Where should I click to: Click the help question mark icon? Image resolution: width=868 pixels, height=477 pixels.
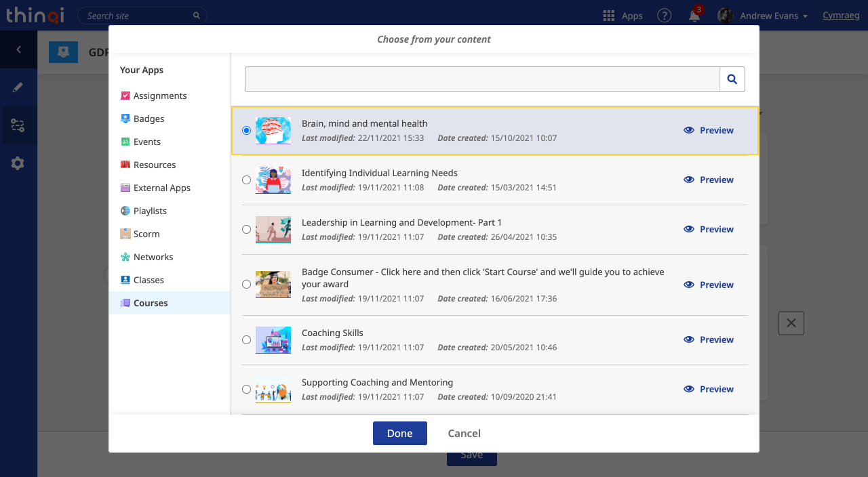[664, 15]
